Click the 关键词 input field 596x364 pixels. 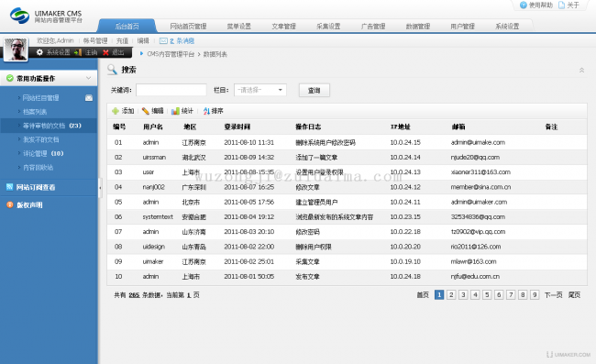pos(171,90)
